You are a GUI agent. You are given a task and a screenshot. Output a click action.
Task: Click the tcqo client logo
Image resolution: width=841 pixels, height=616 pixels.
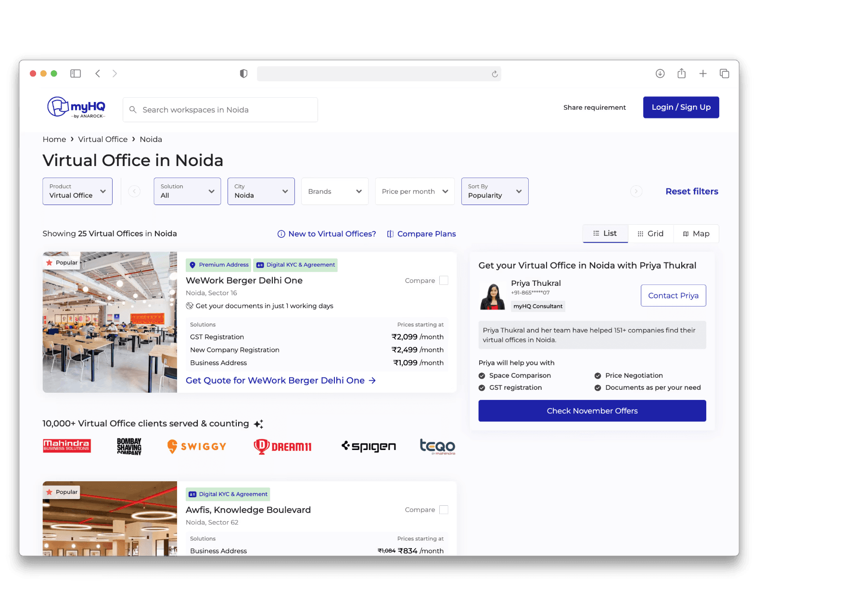[437, 446]
